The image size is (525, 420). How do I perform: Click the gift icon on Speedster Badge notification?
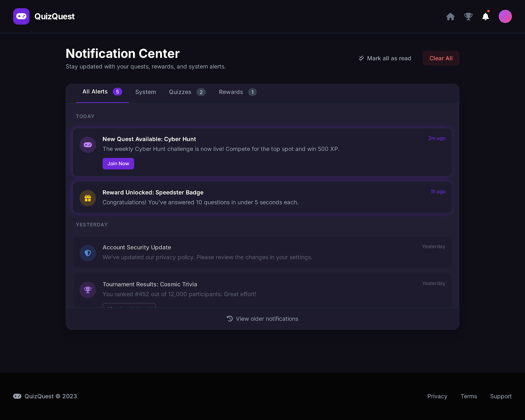[88, 198]
